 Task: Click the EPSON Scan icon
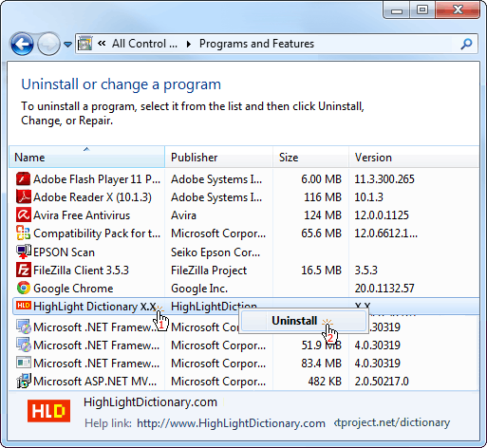click(x=24, y=252)
